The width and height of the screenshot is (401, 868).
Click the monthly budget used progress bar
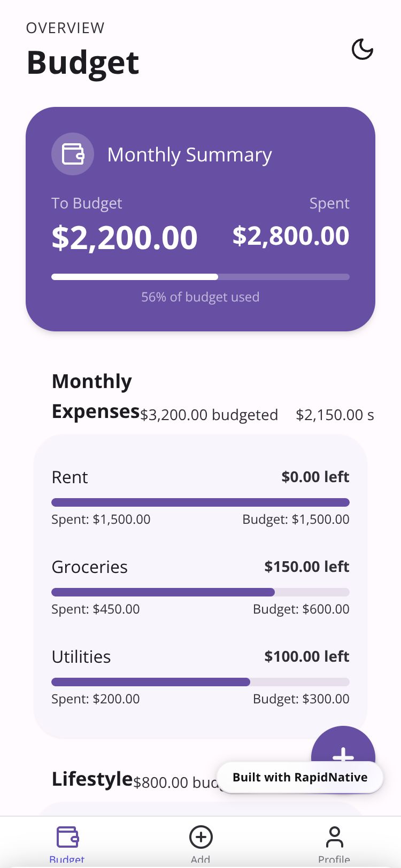pyautogui.click(x=200, y=277)
